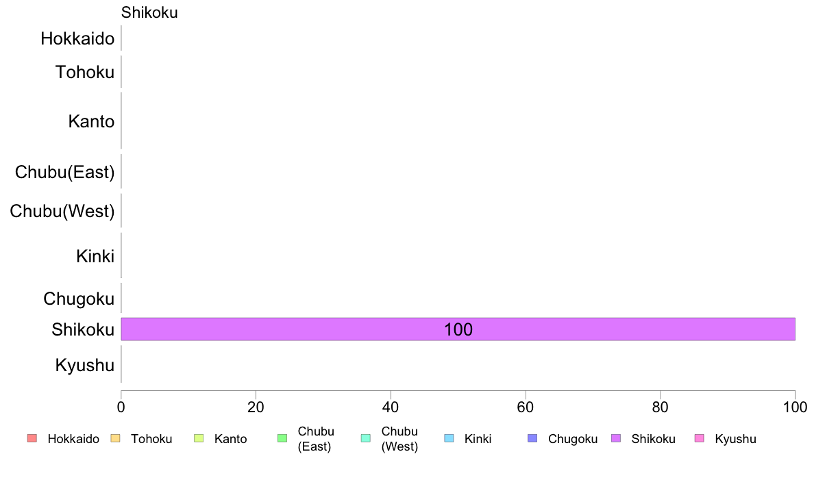Click the Chubu (East) legend swatch

(282, 438)
